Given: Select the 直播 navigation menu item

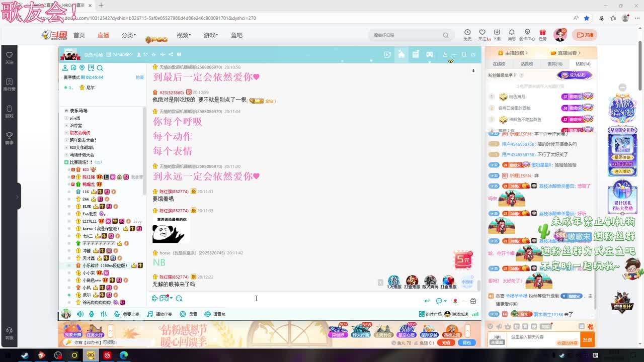Looking at the screenshot, I should [x=103, y=35].
